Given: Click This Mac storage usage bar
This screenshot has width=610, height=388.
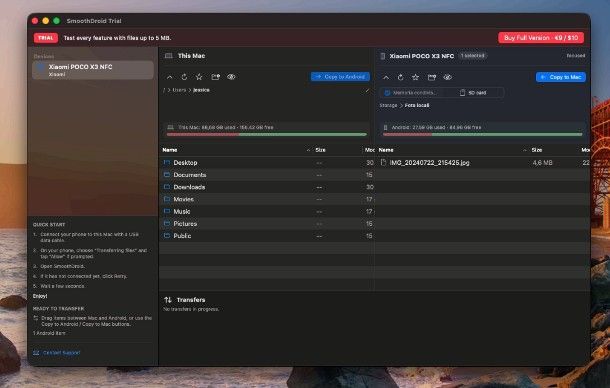Looking at the screenshot, I should pos(267,134).
